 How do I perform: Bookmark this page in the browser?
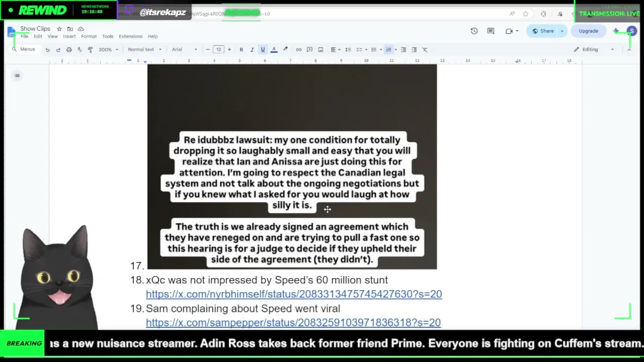pyautogui.click(x=526, y=14)
